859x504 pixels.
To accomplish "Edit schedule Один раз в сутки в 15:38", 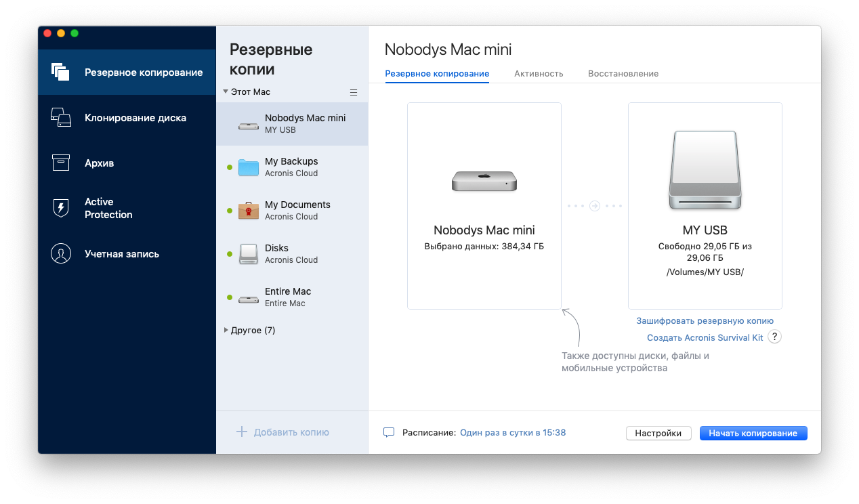I will coord(513,432).
